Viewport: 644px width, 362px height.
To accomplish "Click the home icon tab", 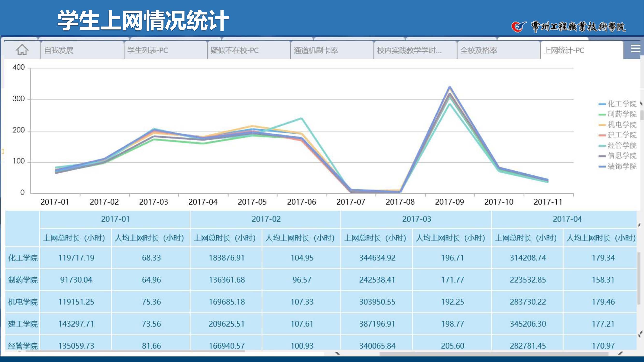I will pos(22,50).
